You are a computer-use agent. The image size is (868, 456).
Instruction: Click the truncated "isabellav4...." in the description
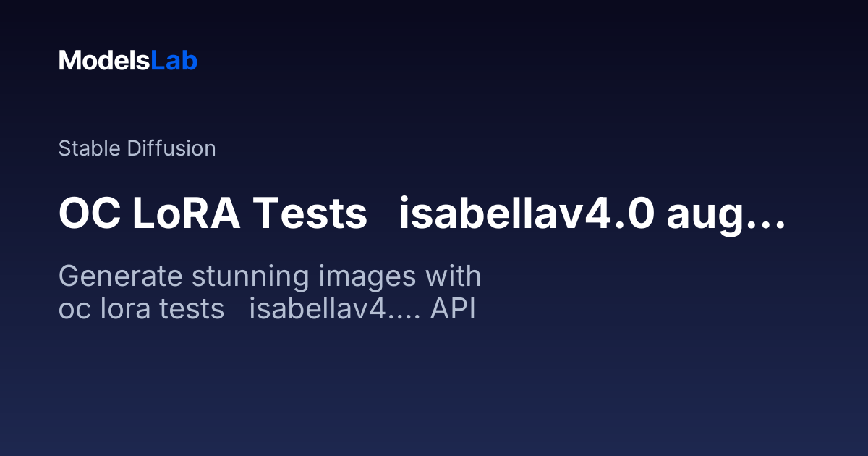(x=336, y=309)
